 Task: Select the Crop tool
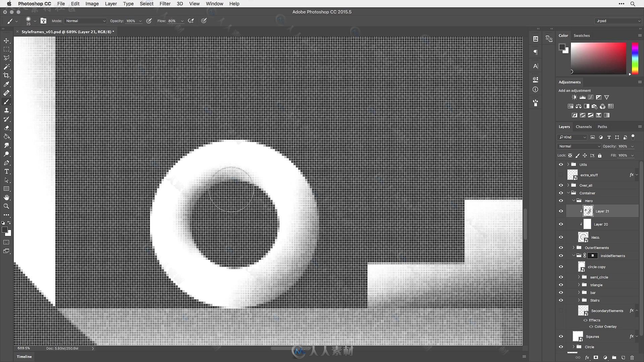tap(6, 75)
